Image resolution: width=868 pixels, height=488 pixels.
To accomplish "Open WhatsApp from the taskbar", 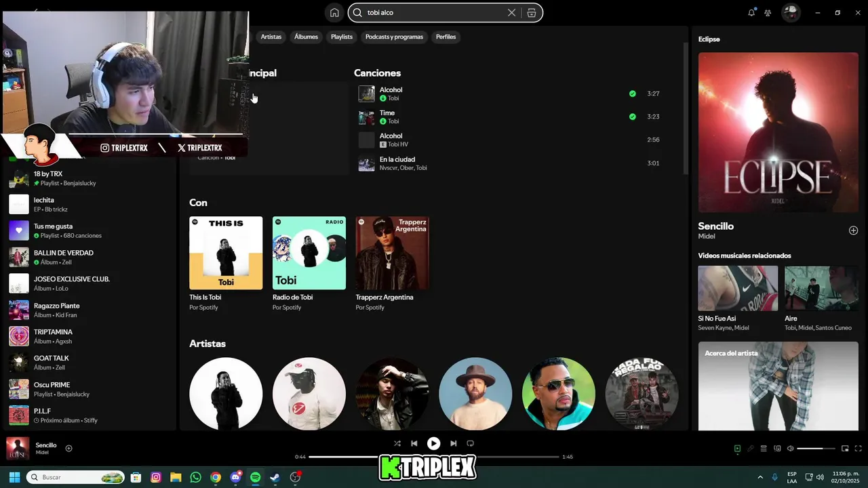I will coord(196,477).
